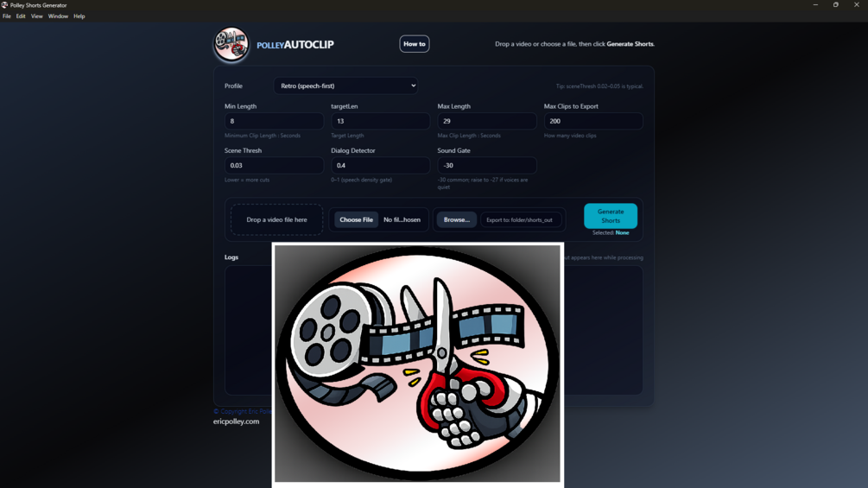Viewport: 868px width, 488px height.
Task: Click the POLLEYAUTOCLIP title text
Action: pos(295,44)
